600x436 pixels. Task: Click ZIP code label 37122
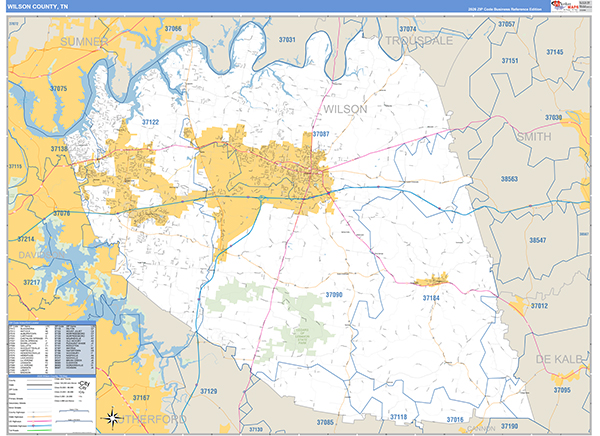[150, 122]
